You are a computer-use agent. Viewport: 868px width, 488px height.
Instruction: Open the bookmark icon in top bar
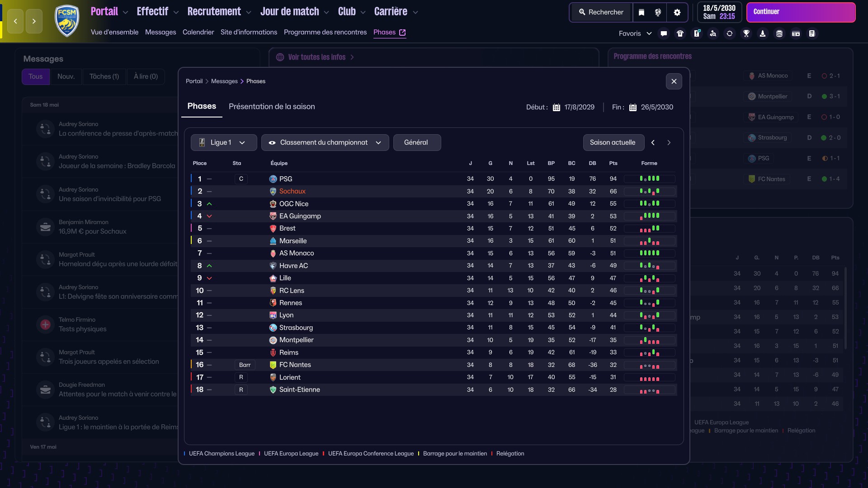click(642, 12)
